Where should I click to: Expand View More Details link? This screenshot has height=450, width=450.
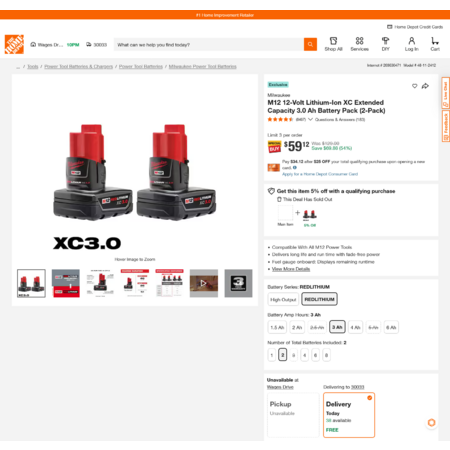291,269
